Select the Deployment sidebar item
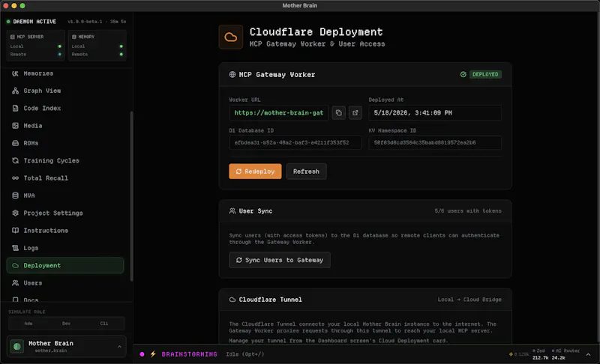The width and height of the screenshot is (600, 364). [65, 265]
